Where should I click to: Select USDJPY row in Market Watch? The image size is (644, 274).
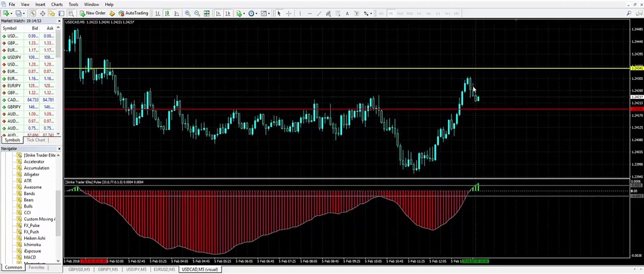28,57
